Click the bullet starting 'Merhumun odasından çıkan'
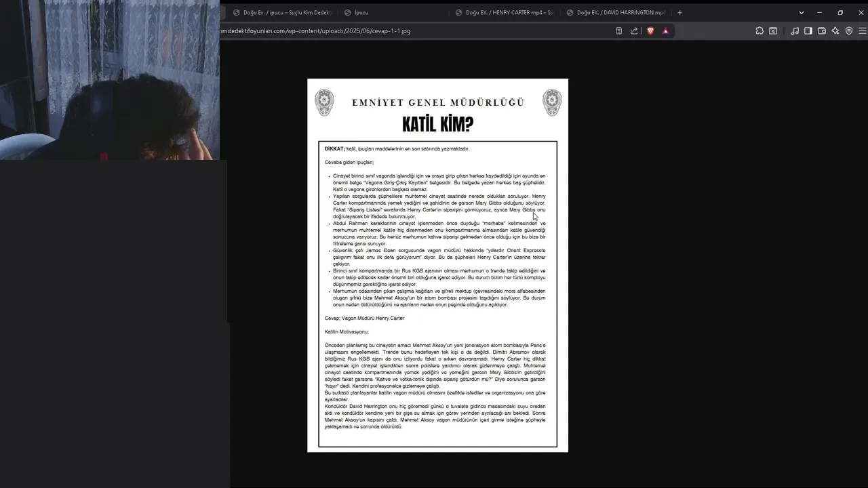868x488 pixels. coord(439,298)
